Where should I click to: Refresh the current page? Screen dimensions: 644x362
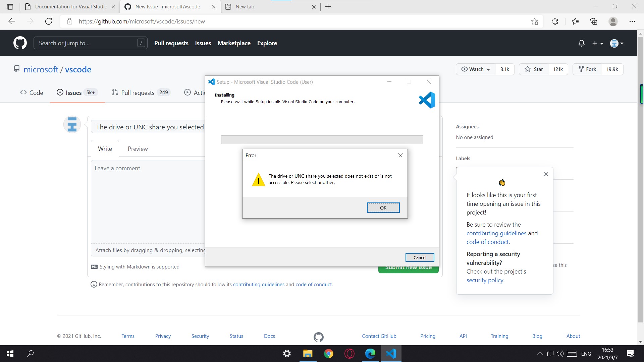tap(48, 21)
